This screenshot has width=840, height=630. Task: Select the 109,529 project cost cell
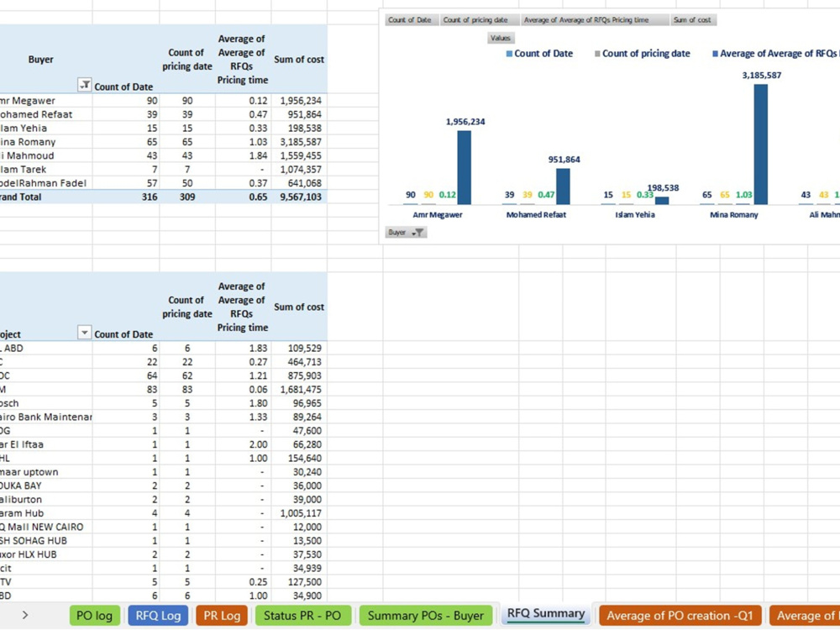point(298,349)
